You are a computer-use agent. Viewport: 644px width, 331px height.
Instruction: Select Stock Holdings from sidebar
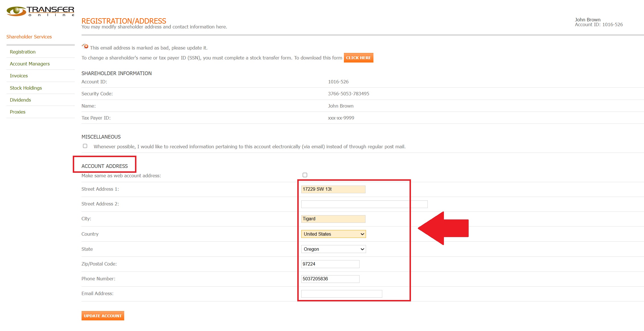(26, 88)
